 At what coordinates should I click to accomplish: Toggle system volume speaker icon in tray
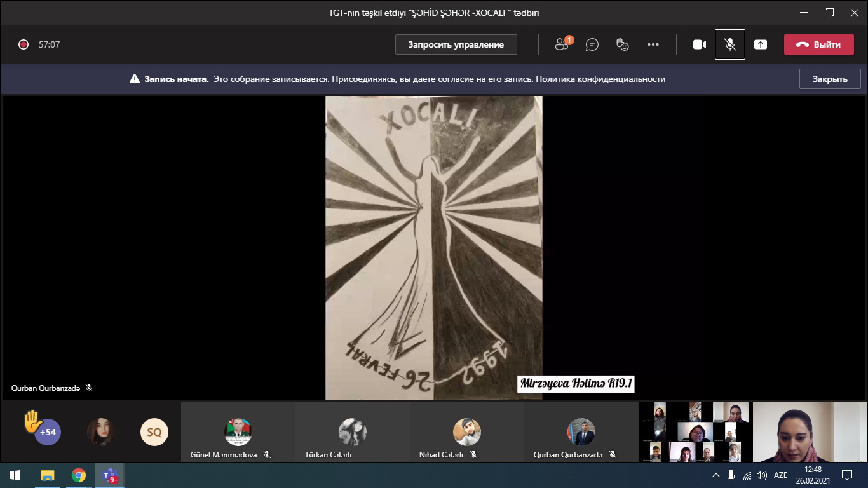point(762,475)
